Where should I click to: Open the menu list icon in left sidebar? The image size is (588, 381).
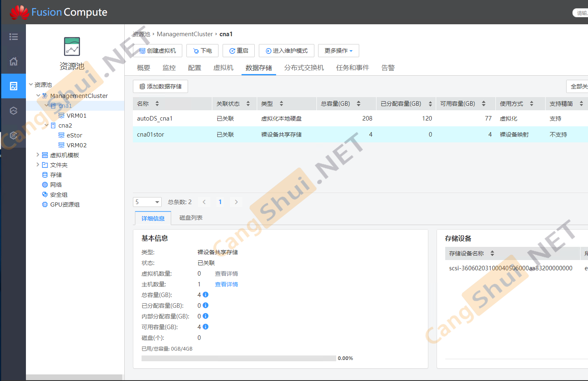14,37
